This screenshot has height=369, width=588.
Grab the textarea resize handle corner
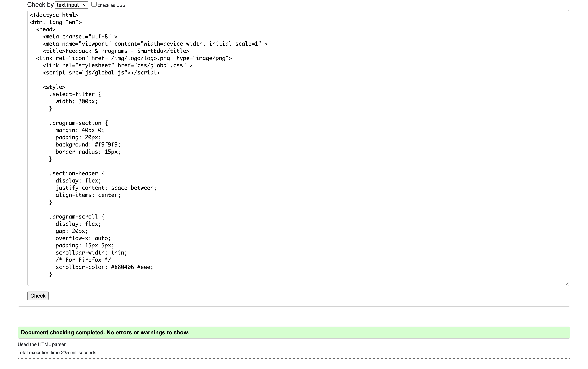click(x=567, y=284)
